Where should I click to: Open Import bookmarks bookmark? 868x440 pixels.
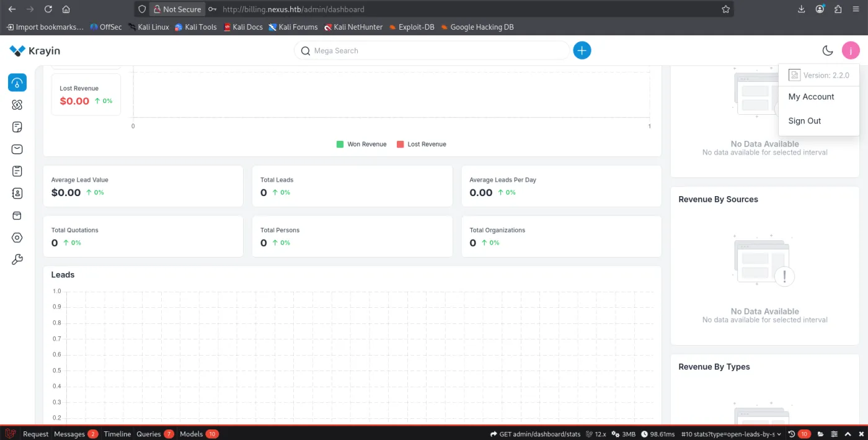point(45,27)
